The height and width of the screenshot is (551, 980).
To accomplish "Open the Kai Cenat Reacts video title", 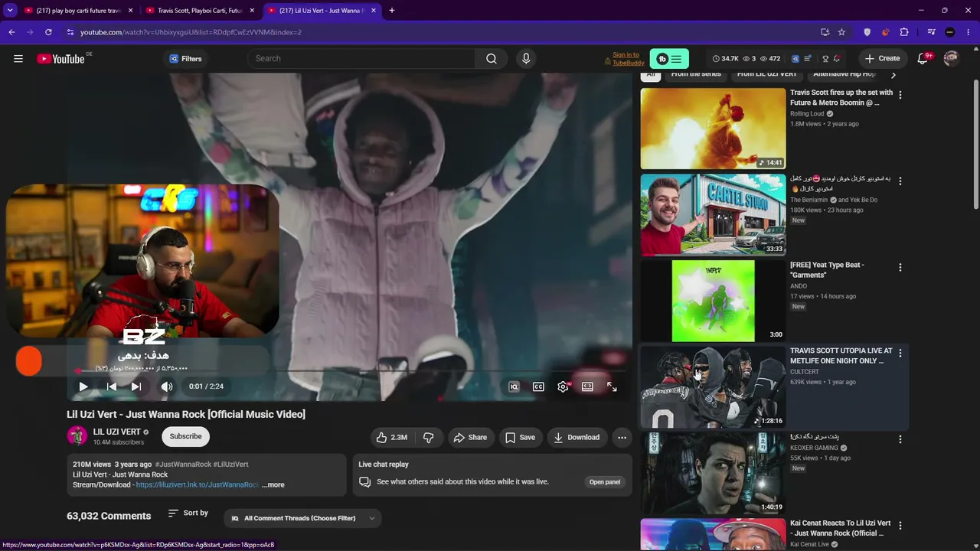I will click(x=841, y=528).
